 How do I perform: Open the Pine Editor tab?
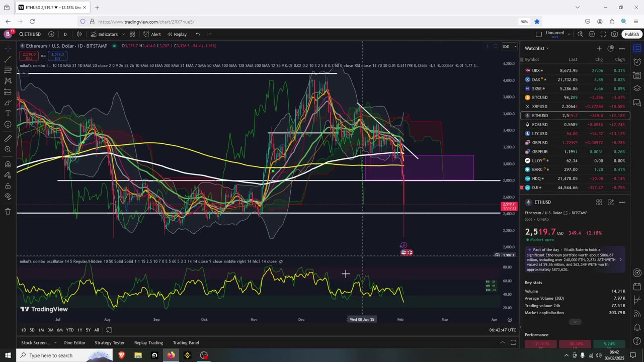point(75,343)
